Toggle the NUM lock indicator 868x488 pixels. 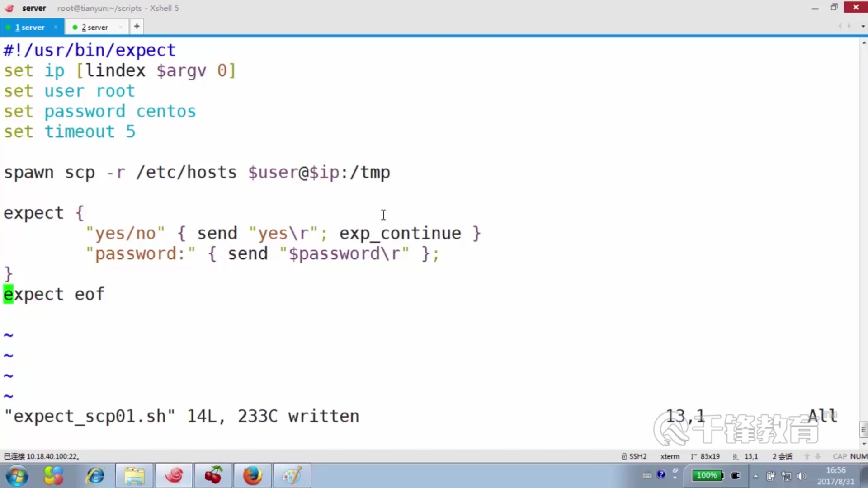[859, 456]
